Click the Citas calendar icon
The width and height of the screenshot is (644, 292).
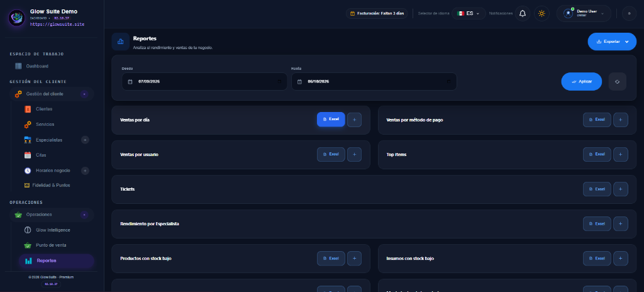pyautogui.click(x=28, y=155)
